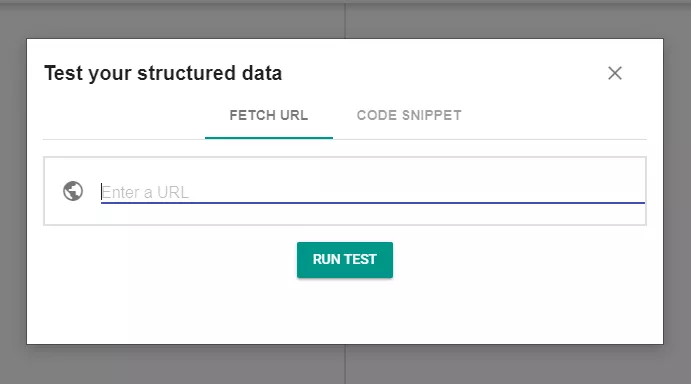Click the "Test your structured data" heading
691x384 pixels.
pos(163,73)
